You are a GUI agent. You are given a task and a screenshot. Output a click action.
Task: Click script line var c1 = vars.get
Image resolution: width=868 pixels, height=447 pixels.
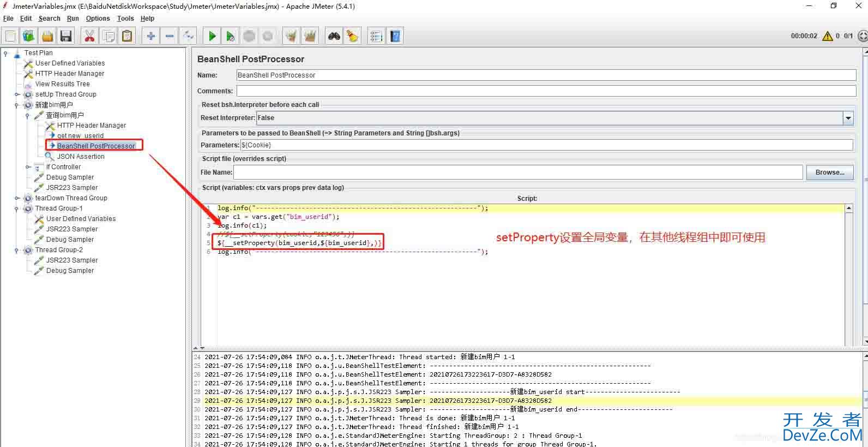(x=278, y=217)
